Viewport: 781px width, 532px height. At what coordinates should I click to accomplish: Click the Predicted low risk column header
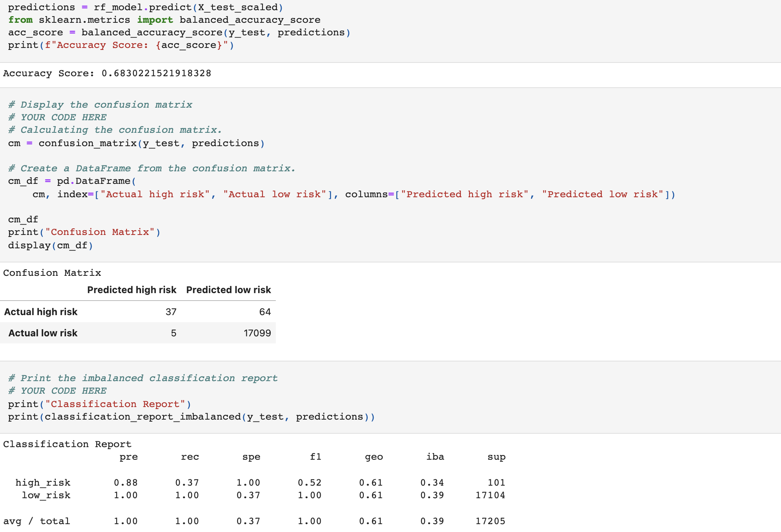point(228,290)
